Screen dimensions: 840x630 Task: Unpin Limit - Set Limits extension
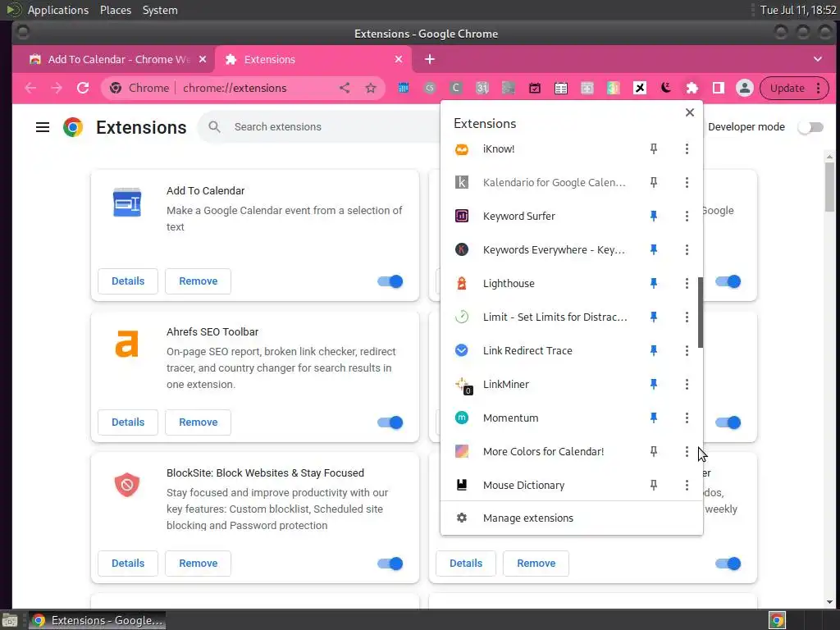654,317
